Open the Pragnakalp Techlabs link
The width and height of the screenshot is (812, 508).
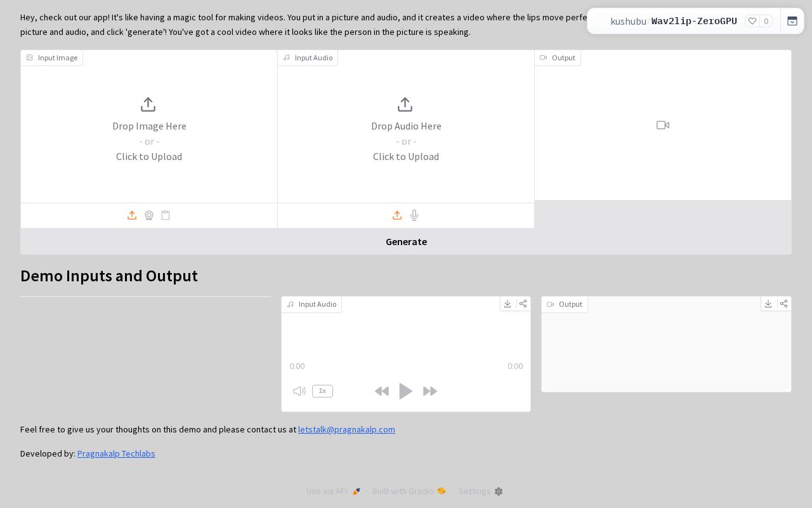(x=116, y=453)
